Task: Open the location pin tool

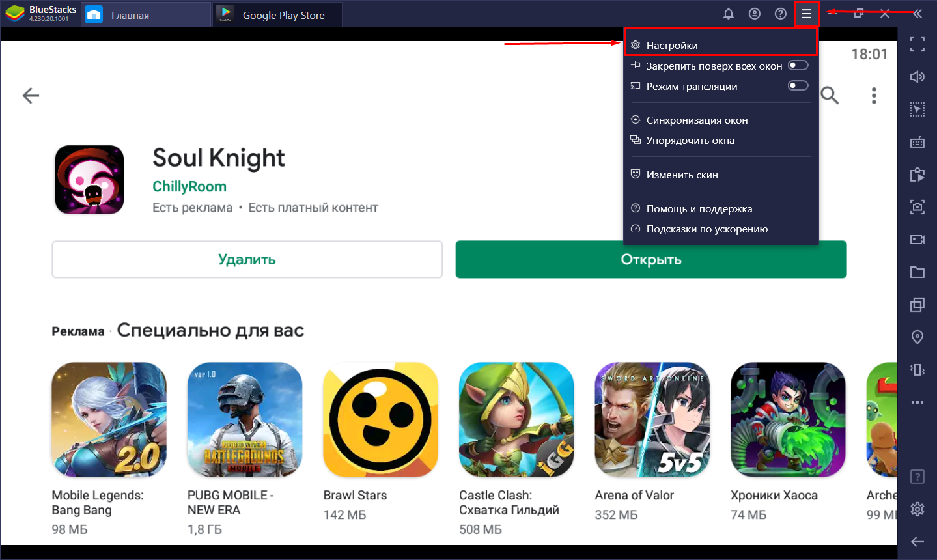Action: [917, 337]
